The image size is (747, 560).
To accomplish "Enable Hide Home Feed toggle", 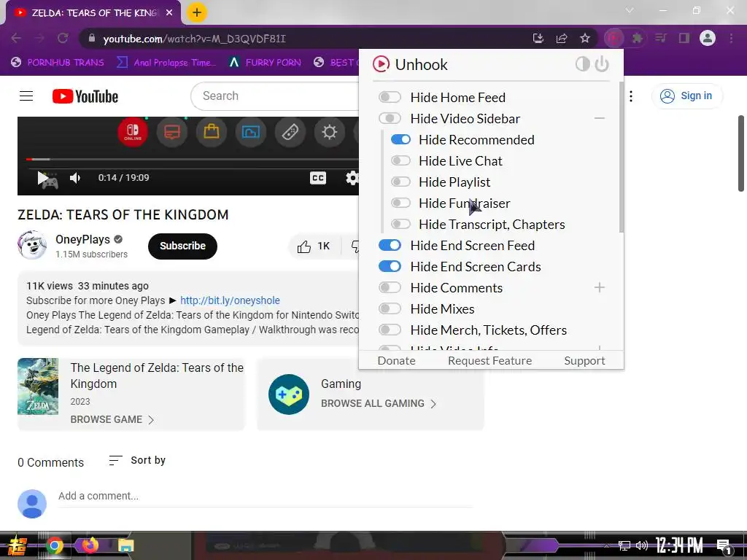I will 390,97.
